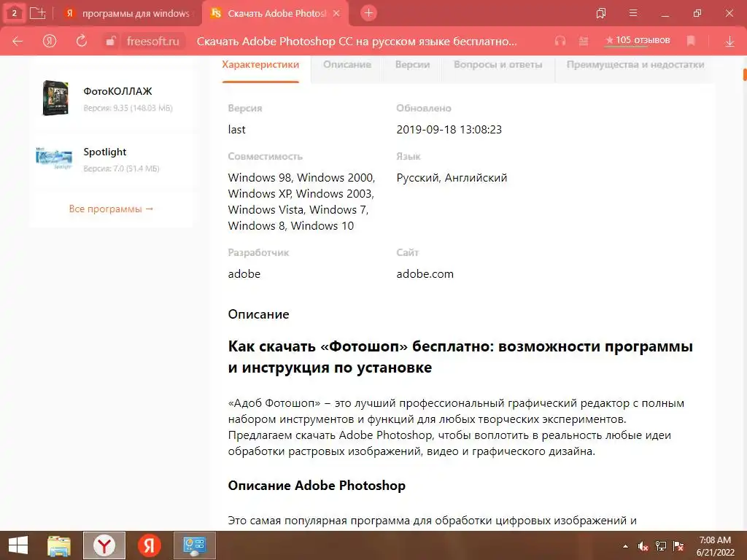
Task: Open the Action Center flag icon
Action: click(x=678, y=546)
